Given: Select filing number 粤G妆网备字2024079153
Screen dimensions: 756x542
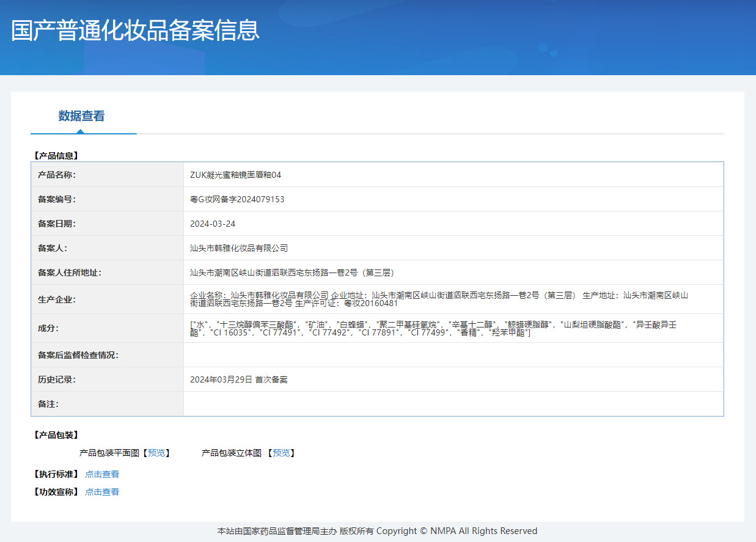Looking at the screenshot, I should coord(237,199).
